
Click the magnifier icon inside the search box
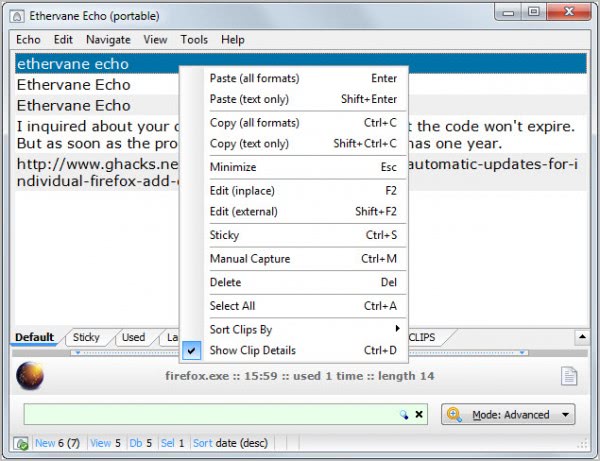404,414
